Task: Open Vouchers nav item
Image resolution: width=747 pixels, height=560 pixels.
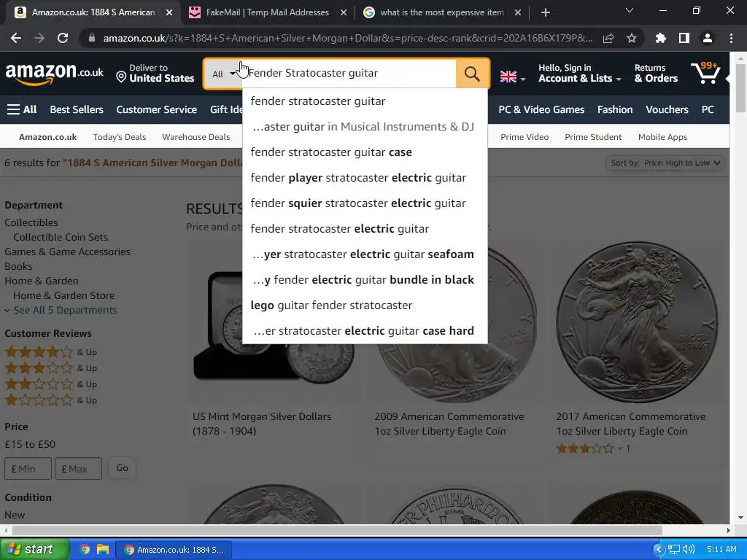Action: [x=667, y=109]
